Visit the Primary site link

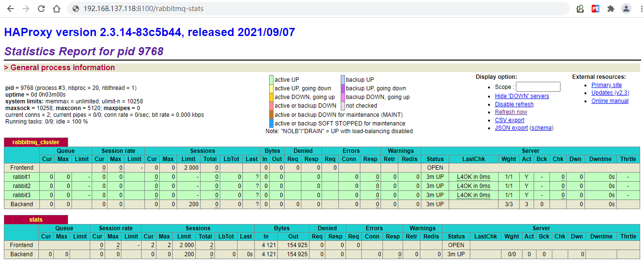(x=607, y=85)
